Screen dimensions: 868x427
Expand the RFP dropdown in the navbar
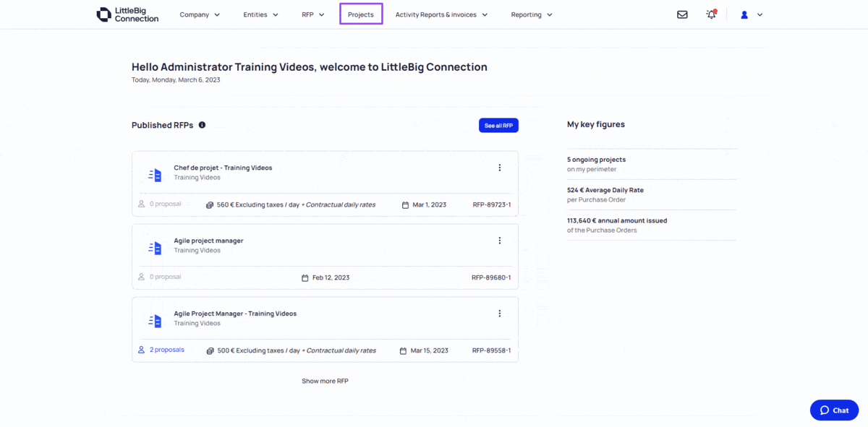coord(313,14)
